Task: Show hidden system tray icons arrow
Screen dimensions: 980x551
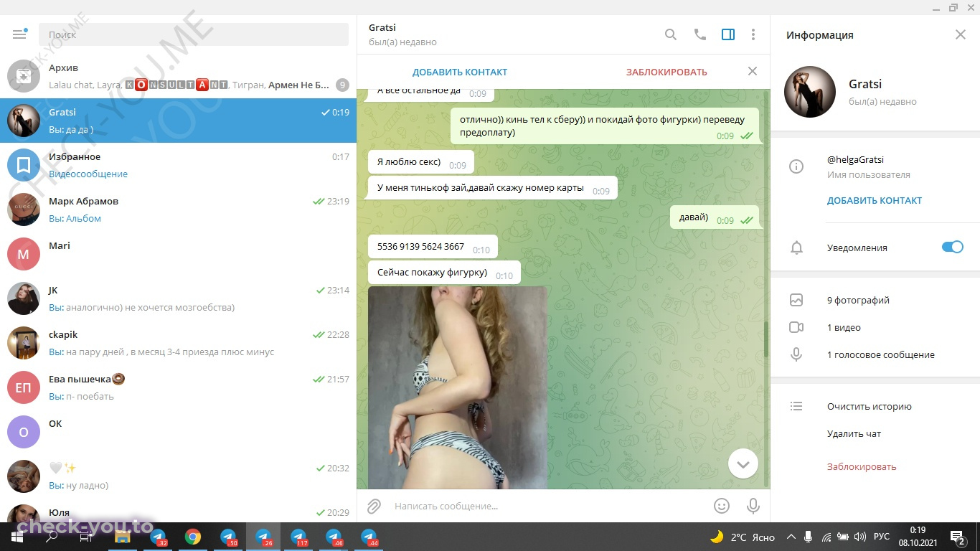Action: pyautogui.click(x=791, y=537)
